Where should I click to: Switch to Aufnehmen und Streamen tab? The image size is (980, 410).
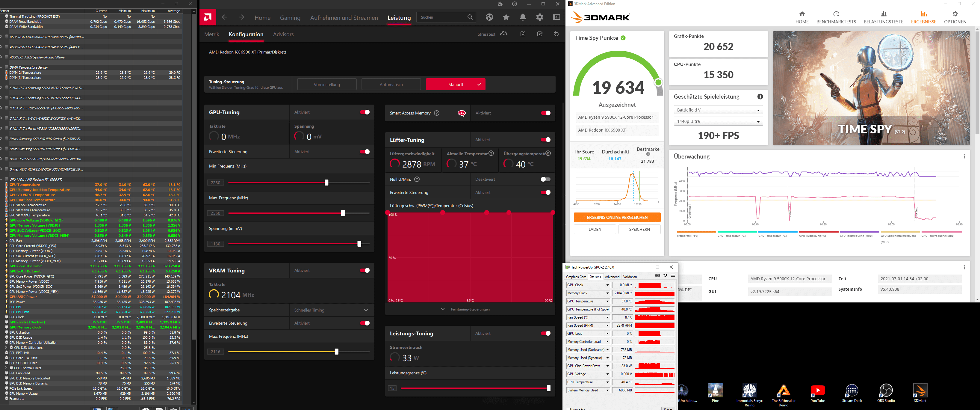344,17
